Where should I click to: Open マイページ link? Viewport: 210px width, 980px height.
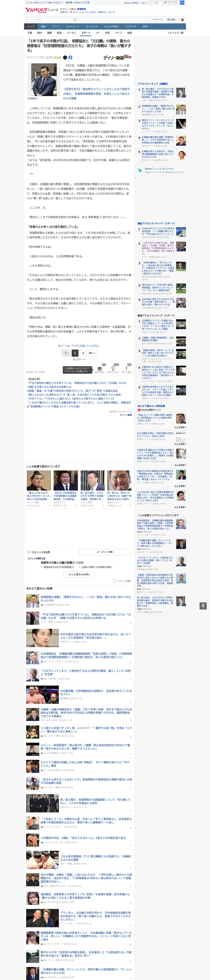[157, 20]
